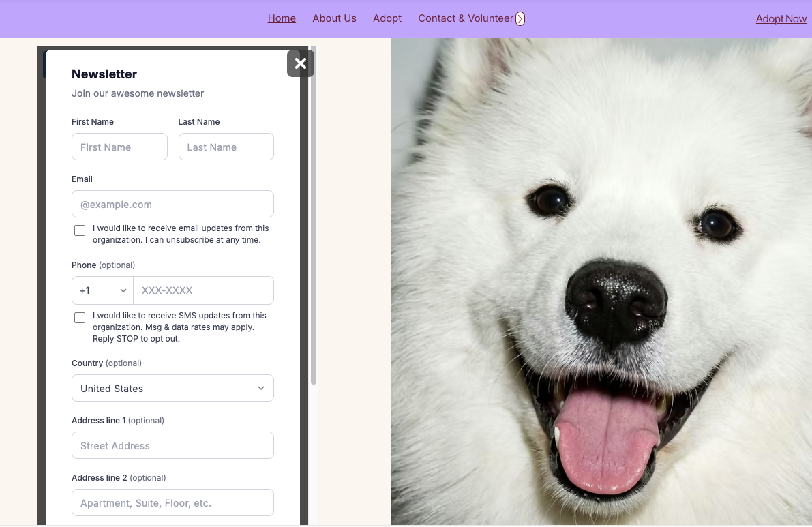Click the Street Address input field
This screenshot has width=812, height=527.
(x=173, y=445)
